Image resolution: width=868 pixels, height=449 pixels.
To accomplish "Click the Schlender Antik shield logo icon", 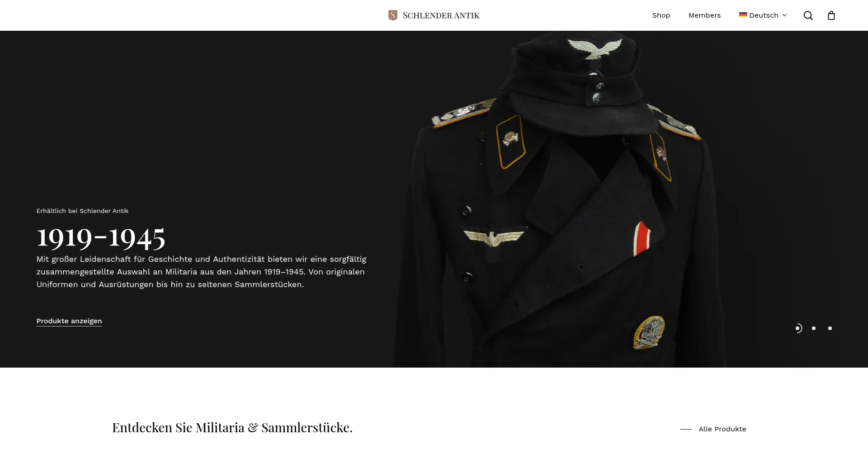I will coord(393,15).
